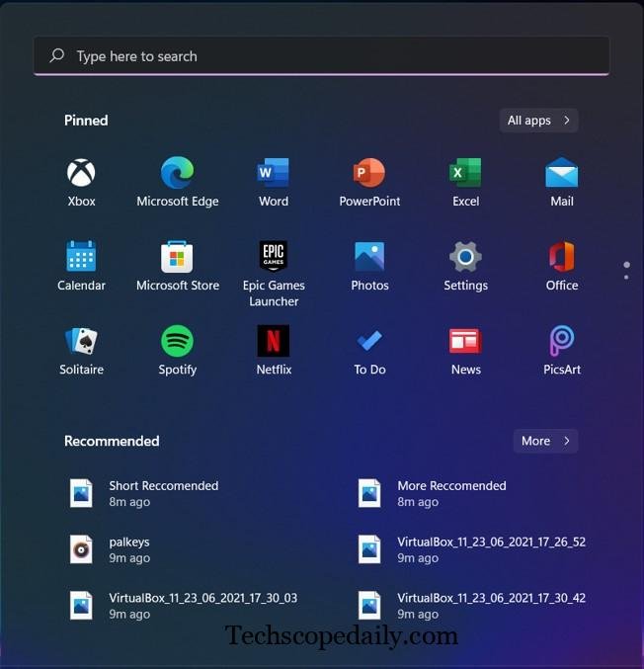The width and height of the screenshot is (644, 669).
Task: Open Settings
Action: pos(466,266)
